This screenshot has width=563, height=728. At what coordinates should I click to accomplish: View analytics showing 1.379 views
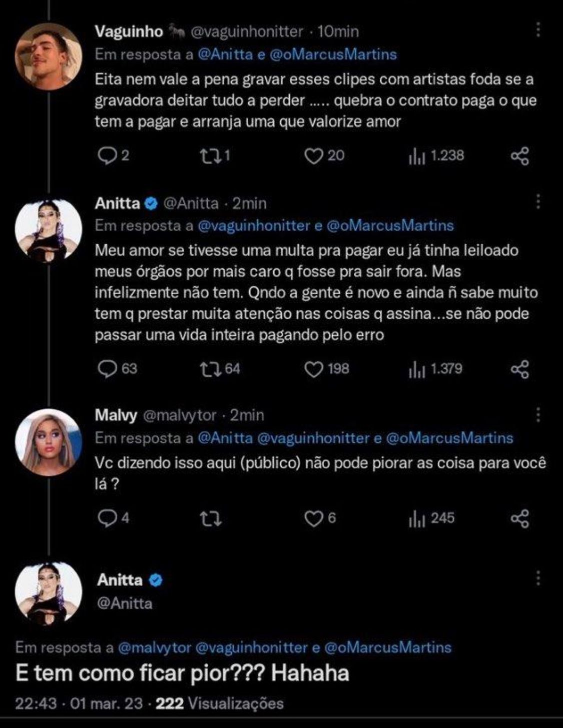click(x=435, y=370)
